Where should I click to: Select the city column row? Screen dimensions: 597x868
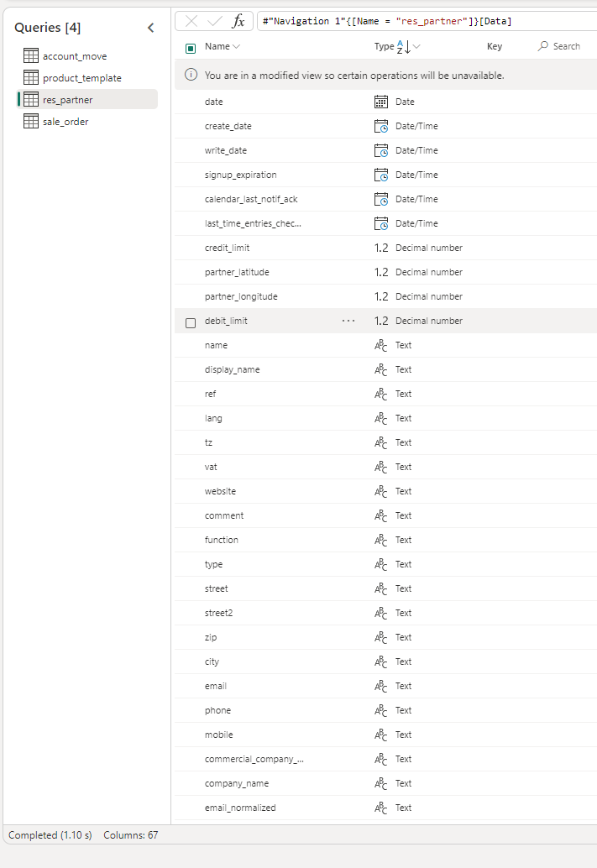point(385,662)
